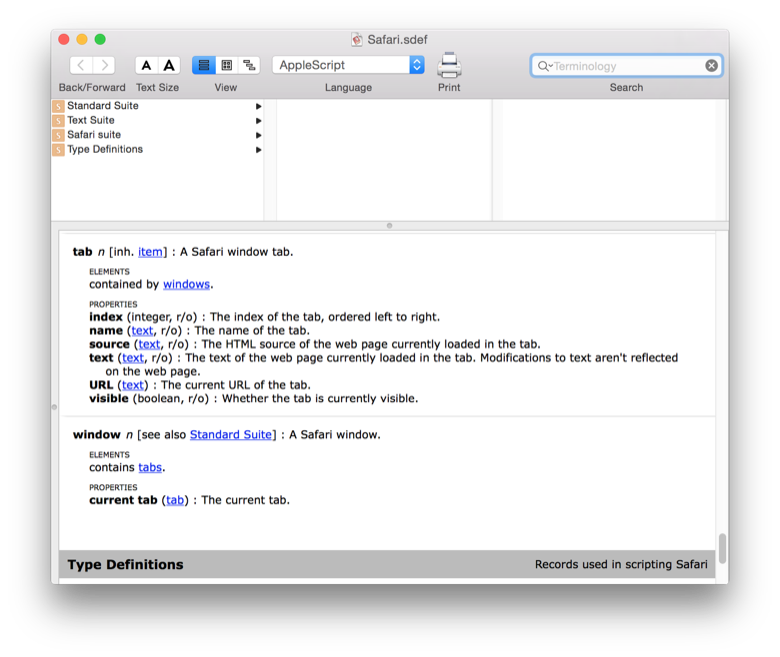Select Safari suite in the browser
The image size is (780, 657).
click(158, 135)
